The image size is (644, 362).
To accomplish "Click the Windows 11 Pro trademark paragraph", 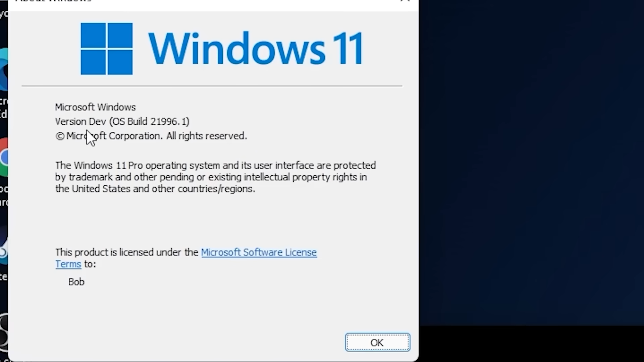I will (x=215, y=177).
